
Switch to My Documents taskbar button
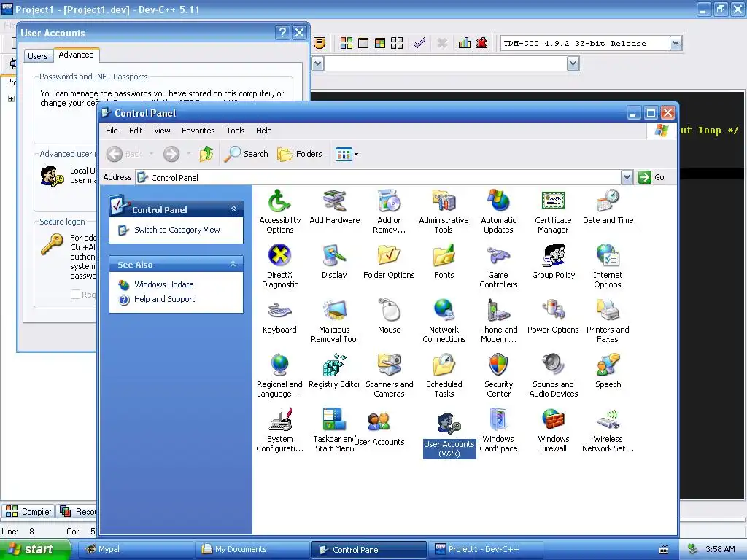252,550
